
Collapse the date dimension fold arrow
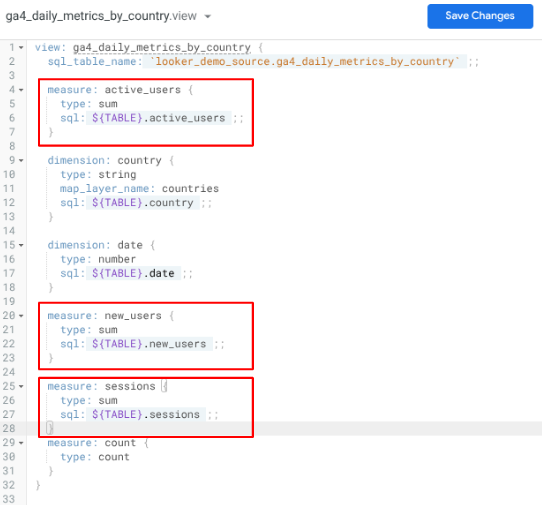tap(21, 245)
